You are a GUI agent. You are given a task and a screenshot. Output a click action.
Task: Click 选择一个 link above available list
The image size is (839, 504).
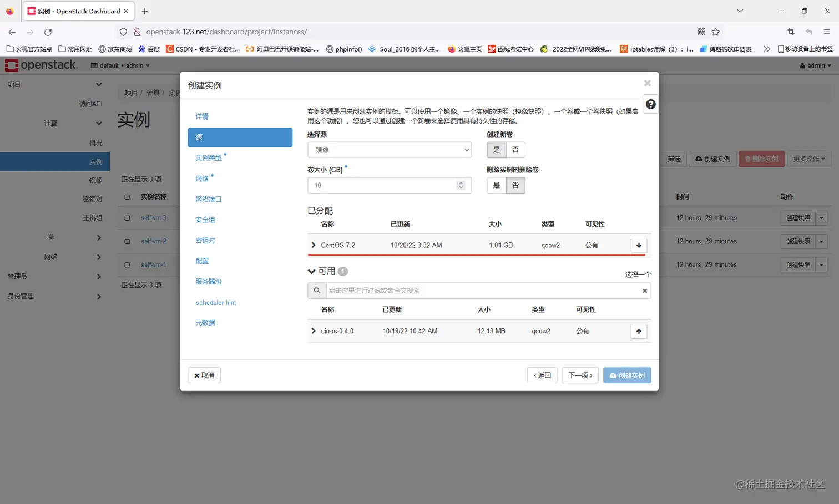[638, 274]
